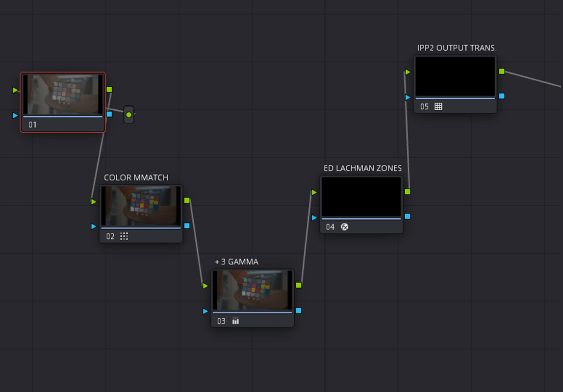Click the IPP2 OUTPUT TRANS. node label
Image resolution: width=563 pixels, height=392 pixels.
coord(457,48)
